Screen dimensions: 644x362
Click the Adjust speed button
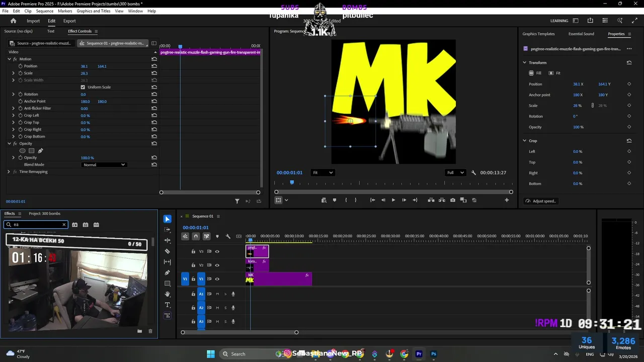click(x=541, y=201)
